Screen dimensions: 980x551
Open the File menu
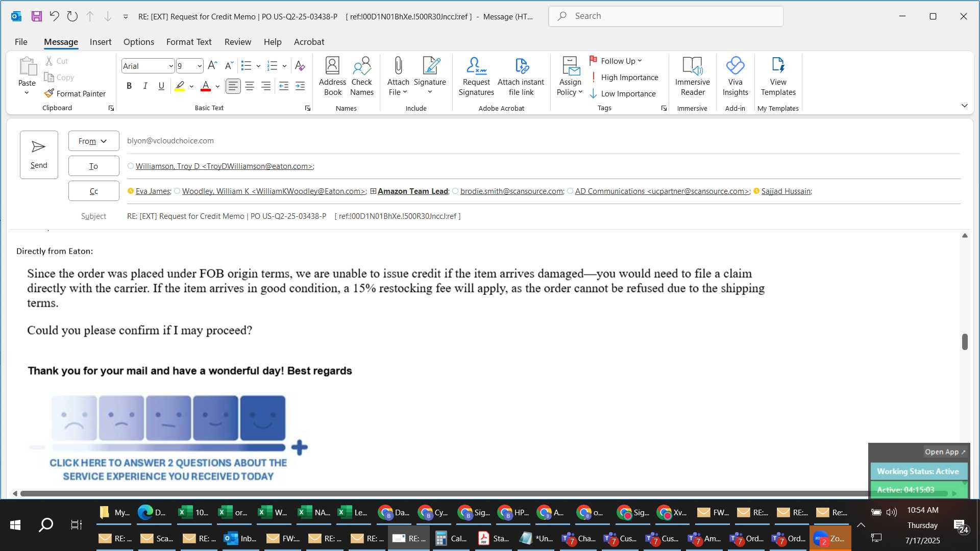[x=21, y=42]
